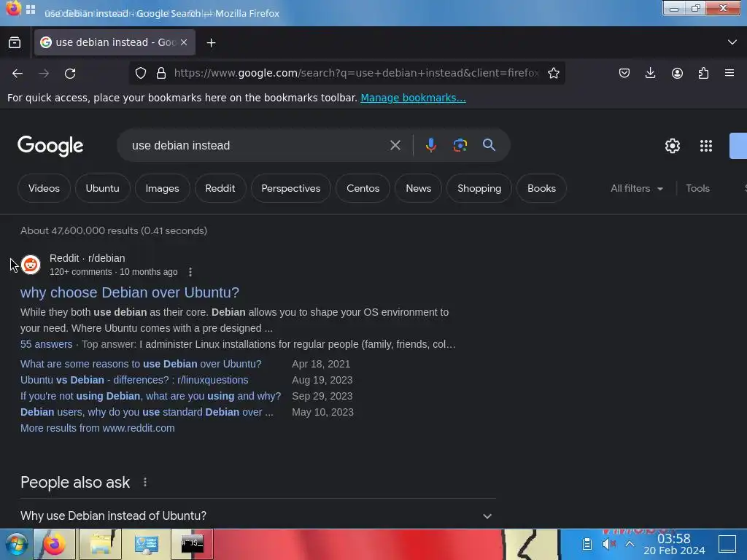Search by image with Google Lens icon
Viewport: 747px width, 560px height.
coord(460,145)
